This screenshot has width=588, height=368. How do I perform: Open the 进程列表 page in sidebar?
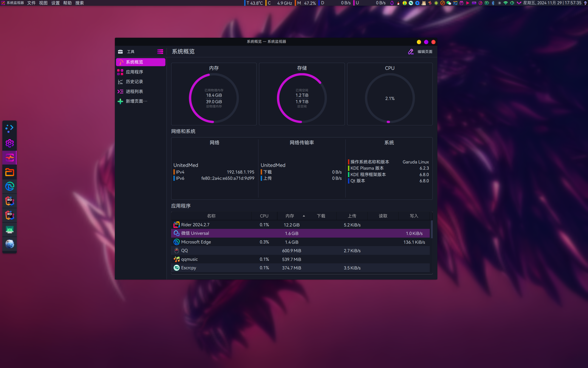140,92
